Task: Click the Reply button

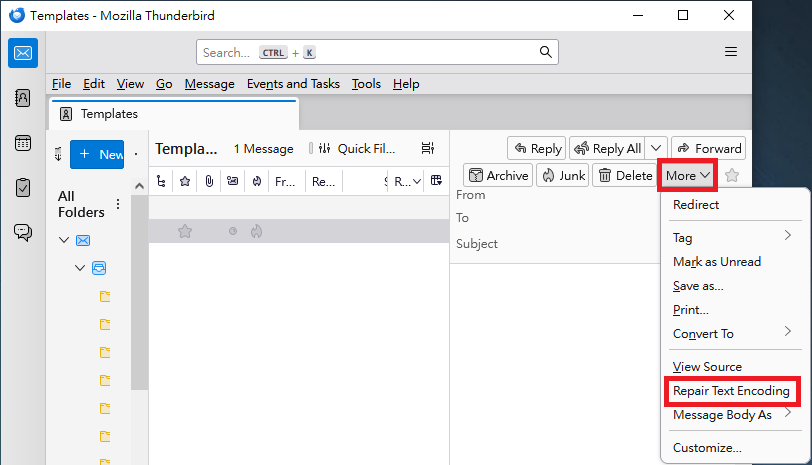Action: coord(536,149)
